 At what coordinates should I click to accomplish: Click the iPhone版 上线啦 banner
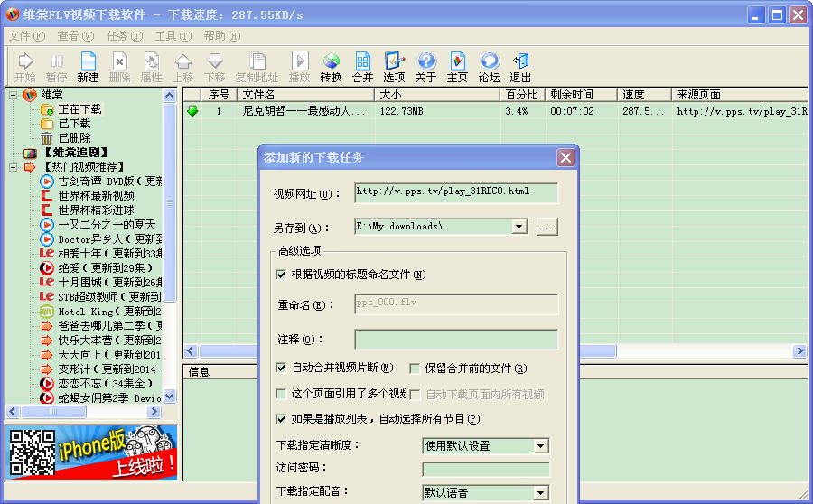coord(92,453)
